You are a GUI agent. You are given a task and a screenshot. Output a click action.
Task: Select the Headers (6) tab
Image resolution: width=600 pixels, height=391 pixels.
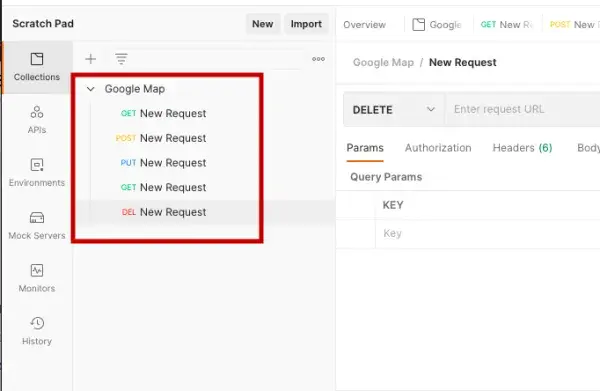[x=522, y=148]
